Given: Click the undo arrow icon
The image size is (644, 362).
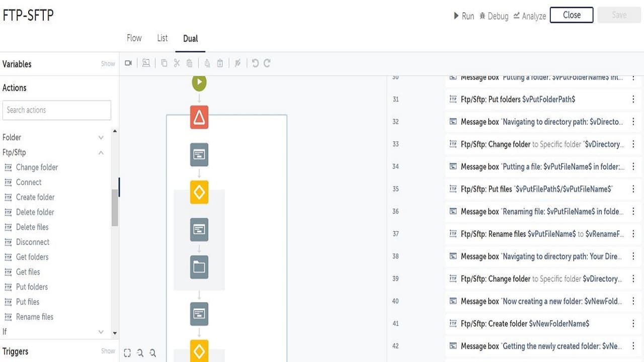Looking at the screenshot, I should [x=255, y=63].
